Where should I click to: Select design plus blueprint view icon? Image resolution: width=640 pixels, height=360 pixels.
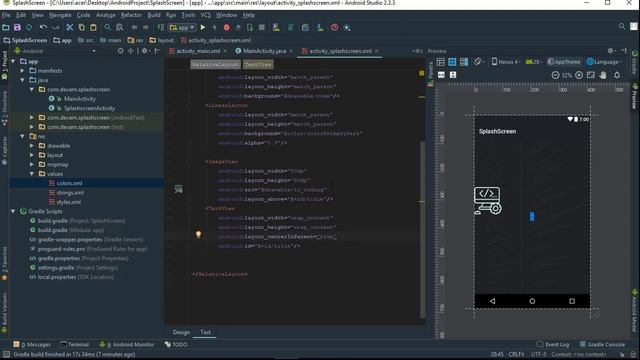[464, 62]
